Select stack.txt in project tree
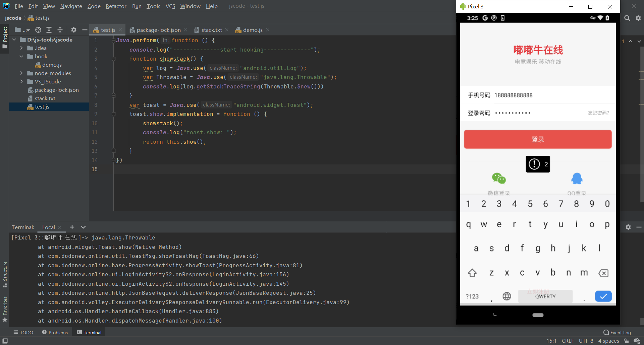644x345 pixels. coord(42,98)
